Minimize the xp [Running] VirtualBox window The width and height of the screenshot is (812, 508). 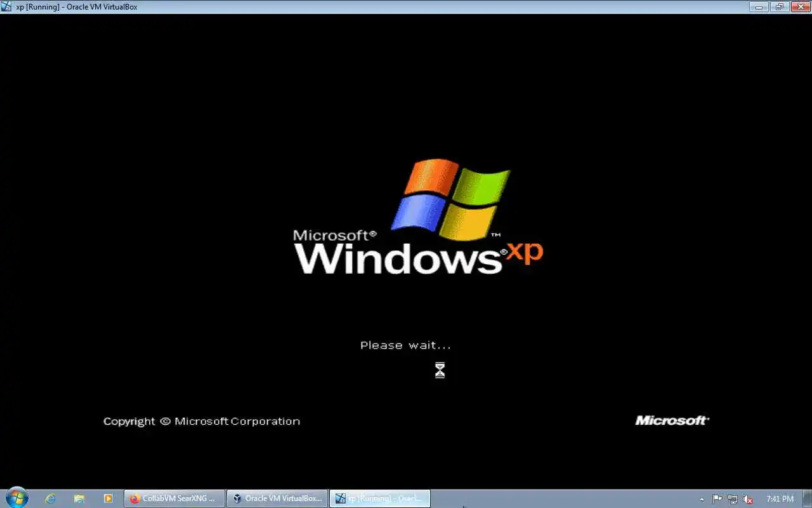(759, 7)
